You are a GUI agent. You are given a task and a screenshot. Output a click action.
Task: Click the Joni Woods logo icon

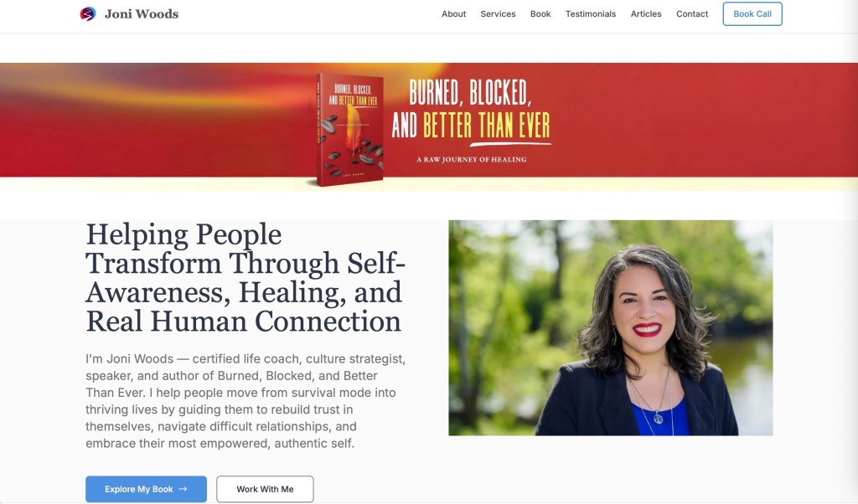[87, 13]
